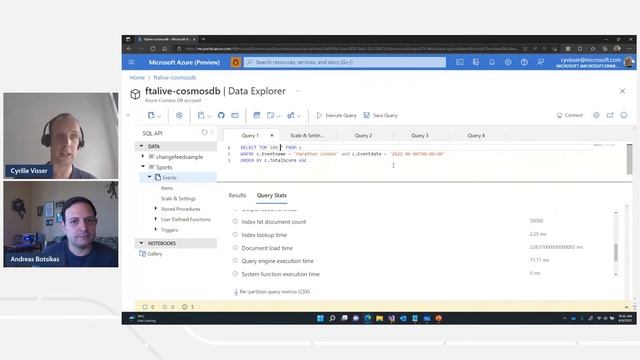Click Execute Query button
The image size is (640, 360).
pyautogui.click(x=337, y=116)
